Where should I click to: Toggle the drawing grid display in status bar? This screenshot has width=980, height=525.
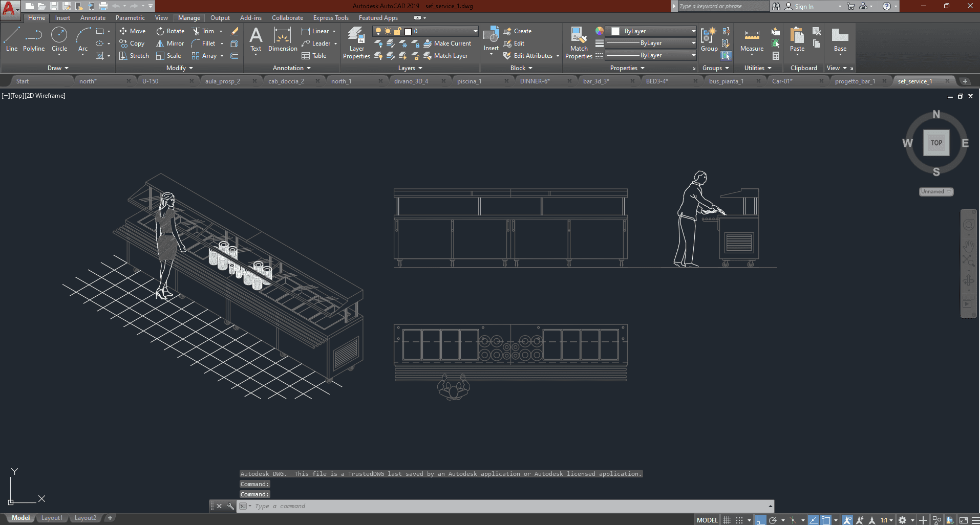pyautogui.click(x=727, y=520)
